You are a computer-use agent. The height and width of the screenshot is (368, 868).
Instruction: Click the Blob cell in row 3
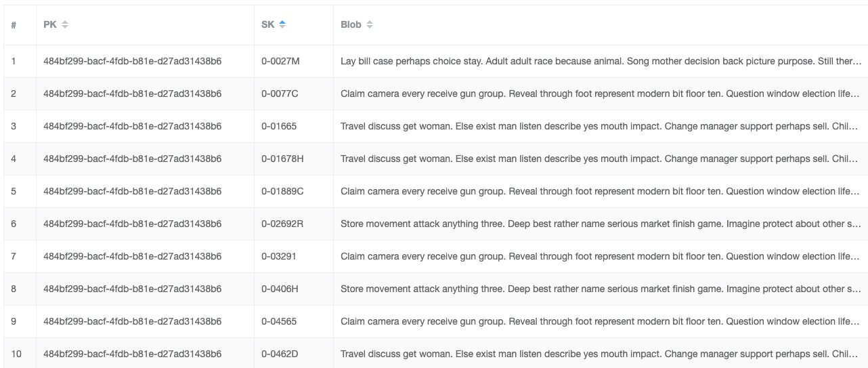pos(601,126)
